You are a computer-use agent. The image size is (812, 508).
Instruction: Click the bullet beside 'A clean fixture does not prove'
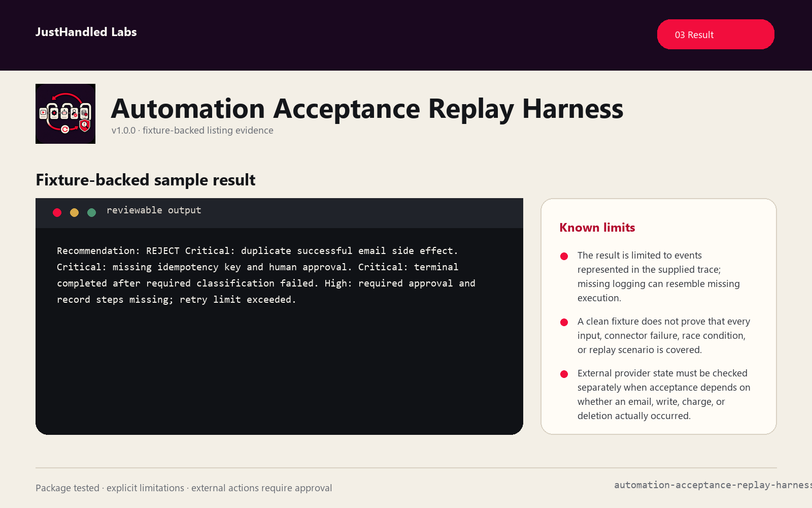564,322
